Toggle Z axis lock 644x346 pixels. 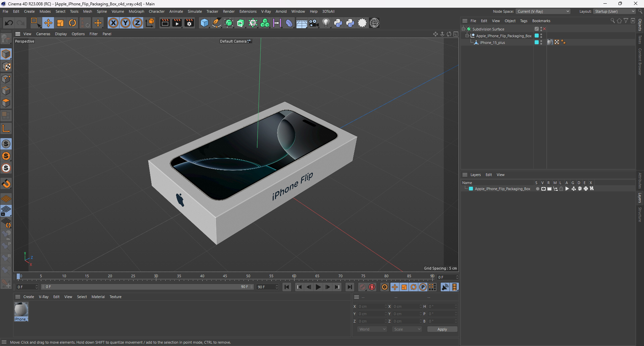(138, 23)
